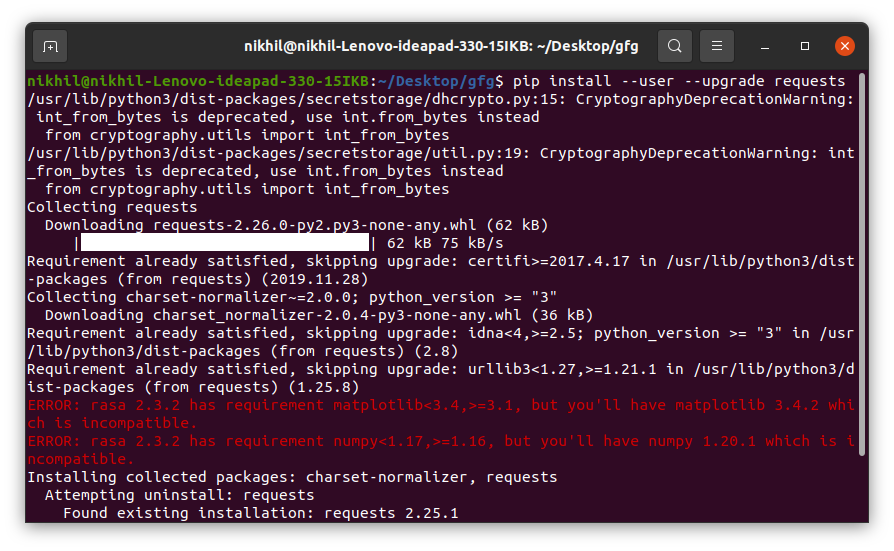
Task: Click the white download progress bar
Action: (225, 242)
